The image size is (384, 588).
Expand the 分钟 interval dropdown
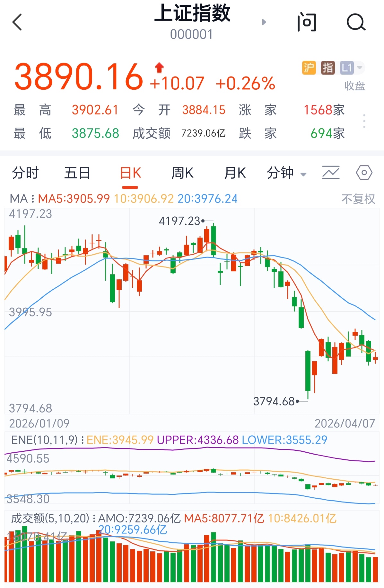click(286, 173)
